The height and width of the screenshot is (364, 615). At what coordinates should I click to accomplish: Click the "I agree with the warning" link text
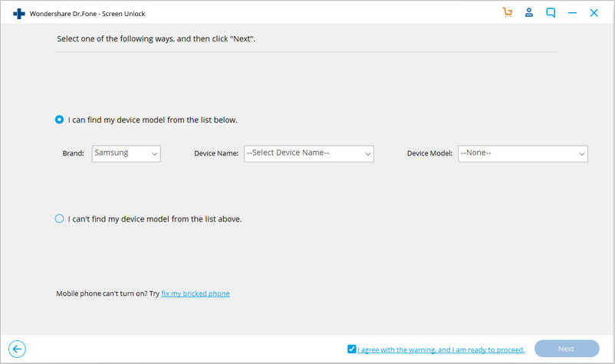click(442, 349)
